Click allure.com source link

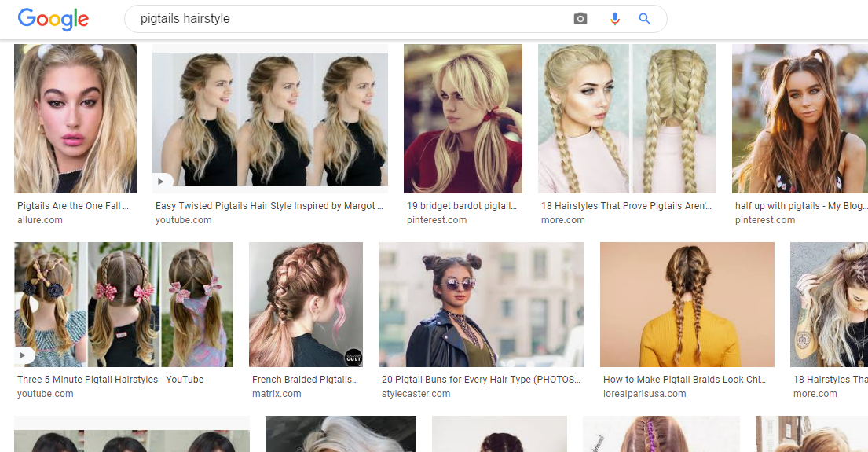point(40,220)
